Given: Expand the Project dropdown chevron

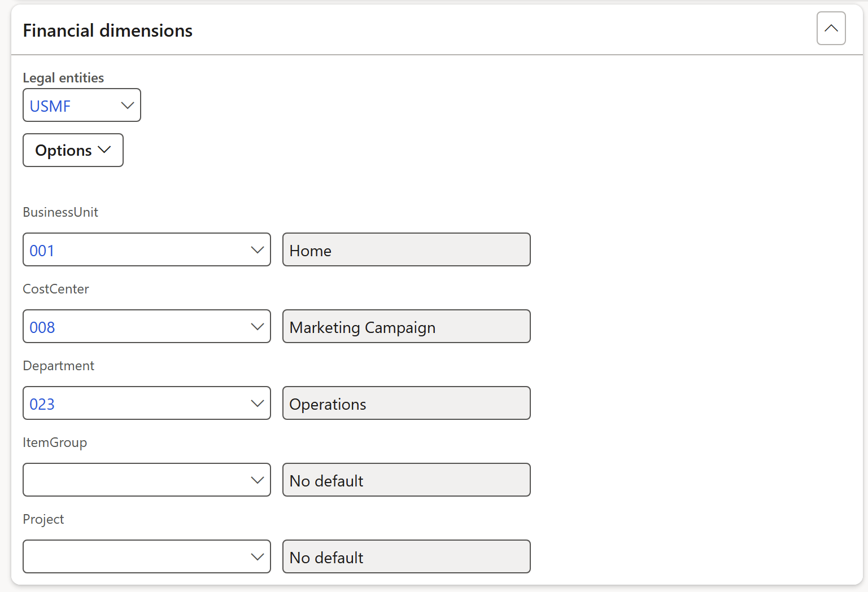Looking at the screenshot, I should point(258,557).
